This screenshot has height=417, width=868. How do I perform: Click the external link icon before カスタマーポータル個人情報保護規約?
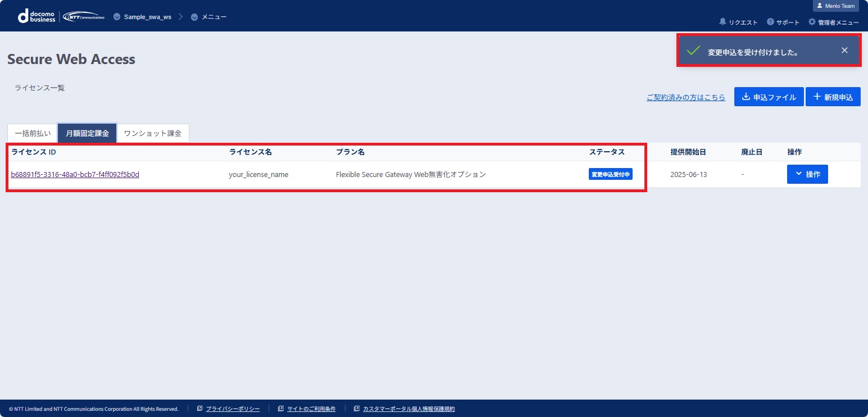(x=357, y=409)
